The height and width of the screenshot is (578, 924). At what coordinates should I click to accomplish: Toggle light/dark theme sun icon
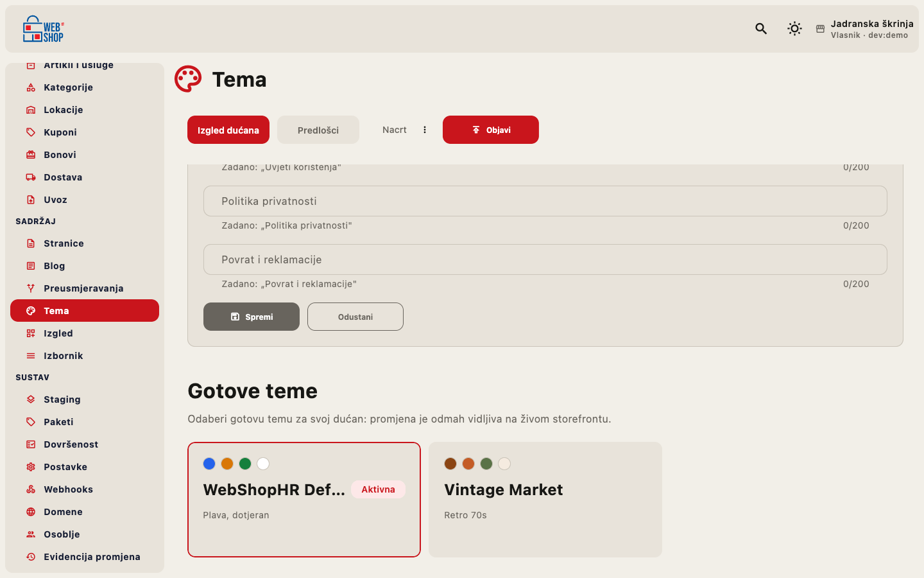pyautogui.click(x=794, y=28)
